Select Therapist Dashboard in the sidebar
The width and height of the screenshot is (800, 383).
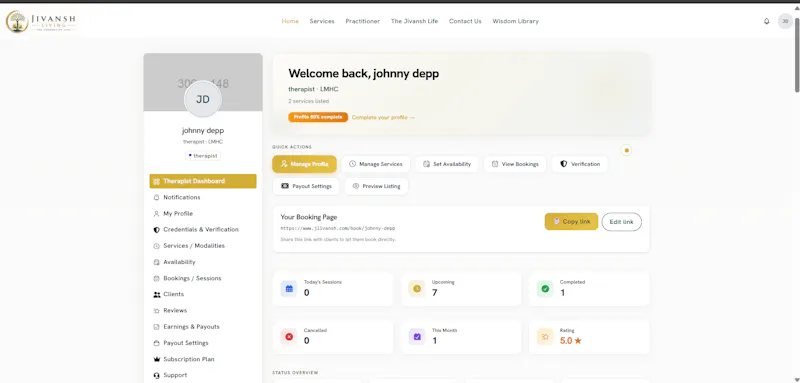tap(203, 181)
